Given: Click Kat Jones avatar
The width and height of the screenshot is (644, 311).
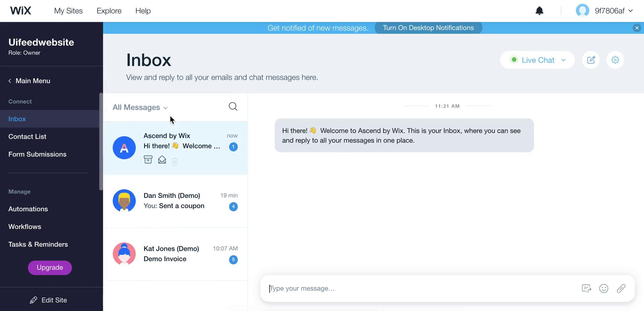Looking at the screenshot, I should point(124,254).
